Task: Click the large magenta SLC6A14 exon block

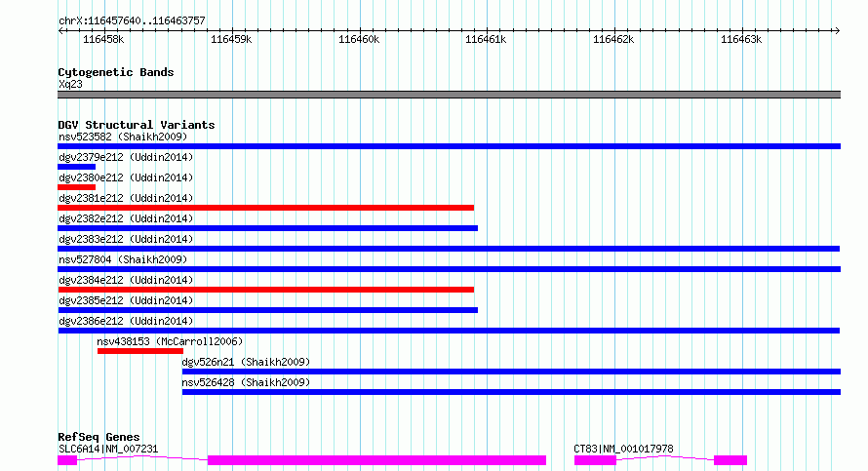Action: [377, 460]
